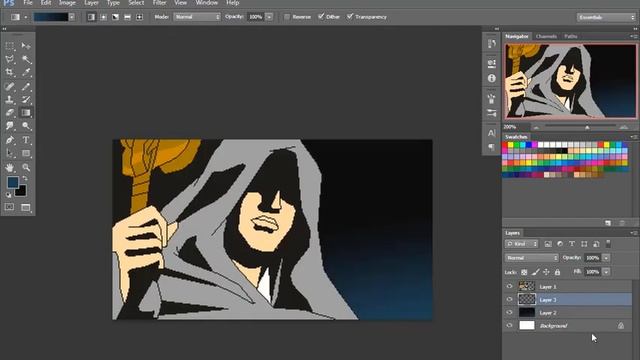This screenshot has height=360, width=640.
Task: Choose the Reflected gradient style
Action: (x=127, y=17)
